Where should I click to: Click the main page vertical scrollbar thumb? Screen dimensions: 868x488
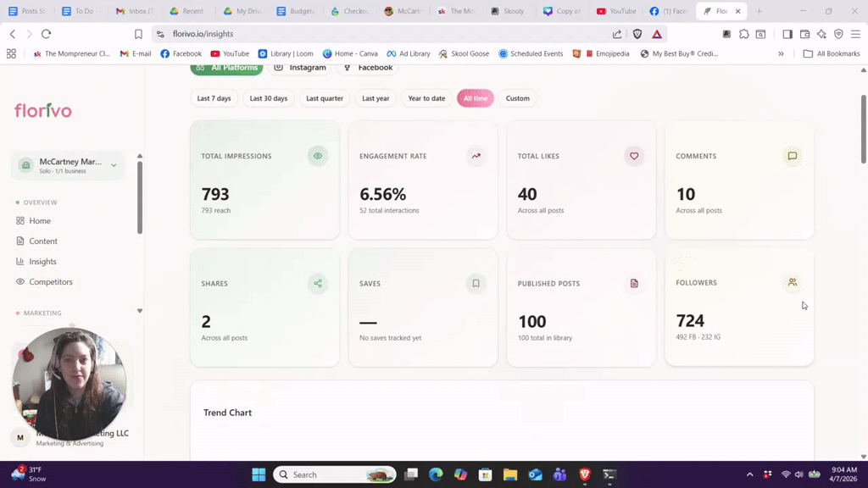(x=863, y=129)
